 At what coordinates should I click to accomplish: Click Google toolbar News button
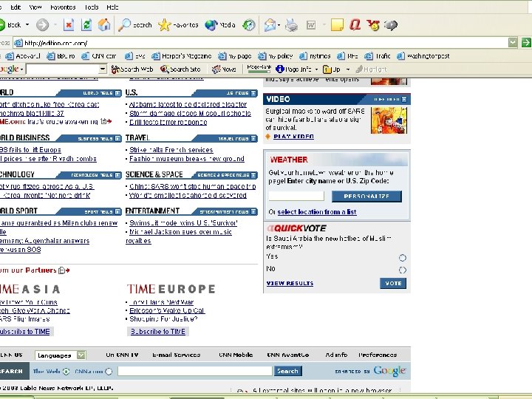[224, 69]
